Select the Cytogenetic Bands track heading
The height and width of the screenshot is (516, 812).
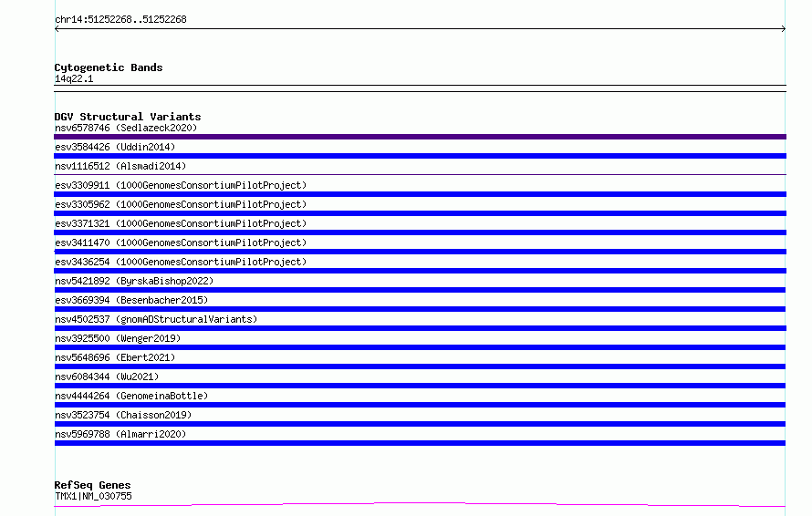109,67
